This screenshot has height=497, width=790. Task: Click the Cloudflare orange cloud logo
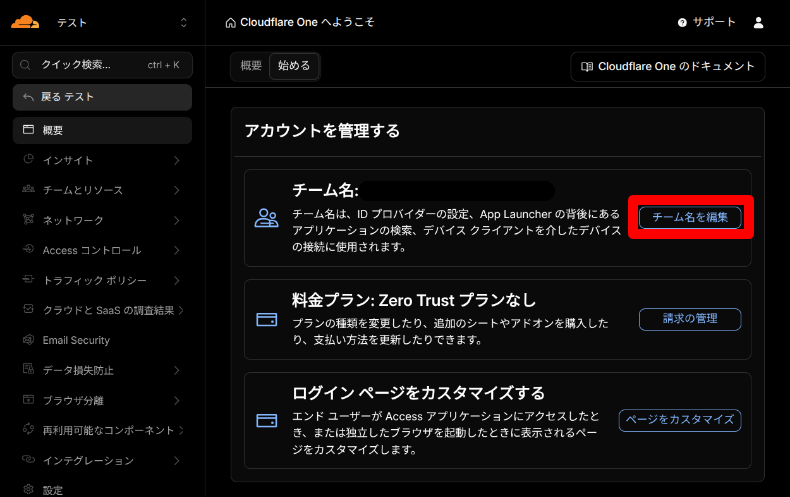click(25, 22)
